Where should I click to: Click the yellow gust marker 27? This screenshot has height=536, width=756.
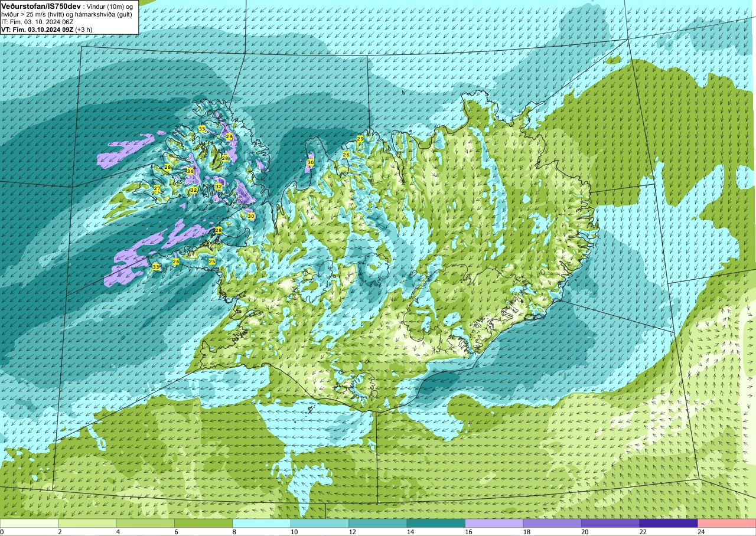[x=157, y=189]
